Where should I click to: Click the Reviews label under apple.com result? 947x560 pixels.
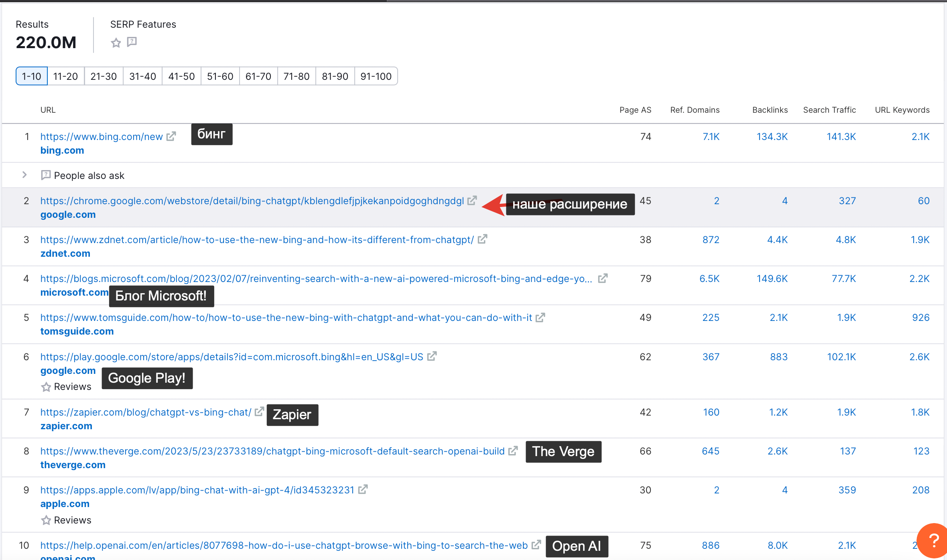(x=72, y=520)
